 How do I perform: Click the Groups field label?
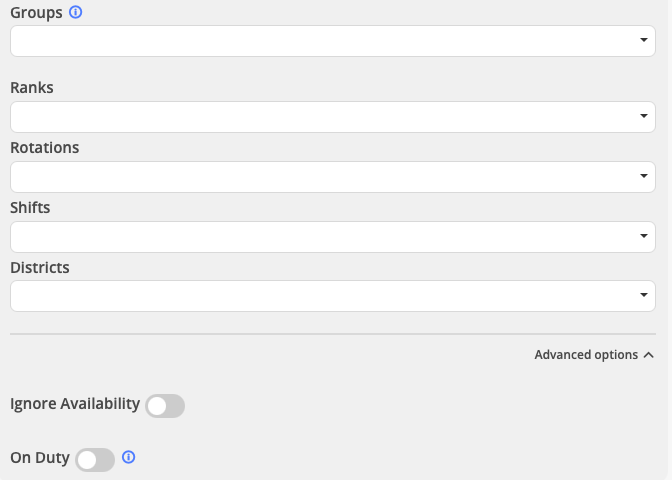[x=36, y=13]
